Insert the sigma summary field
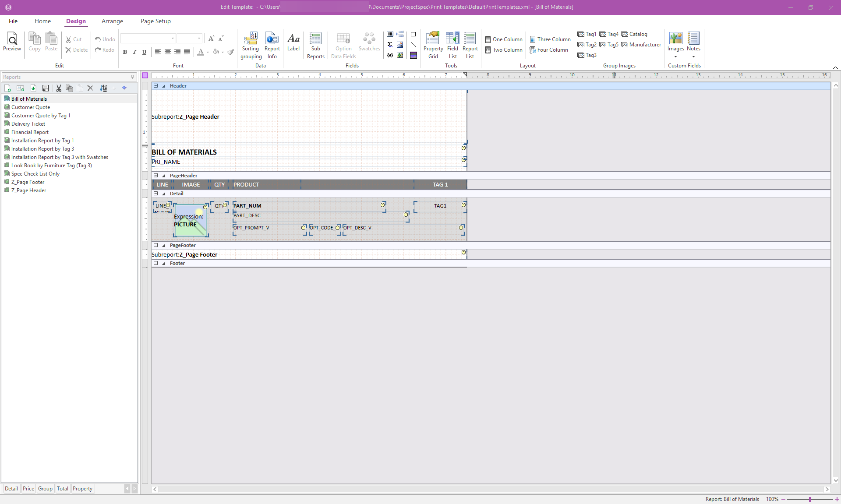841x504 pixels. 390,45
